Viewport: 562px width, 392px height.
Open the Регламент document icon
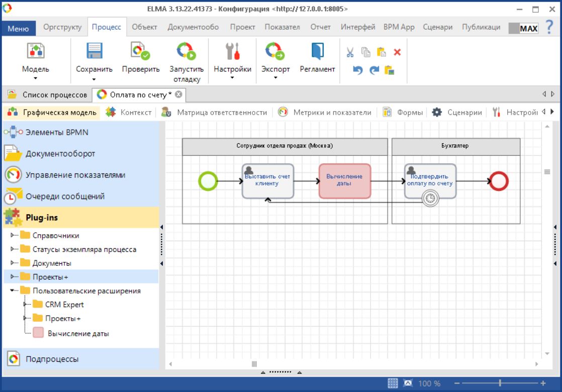tap(317, 51)
